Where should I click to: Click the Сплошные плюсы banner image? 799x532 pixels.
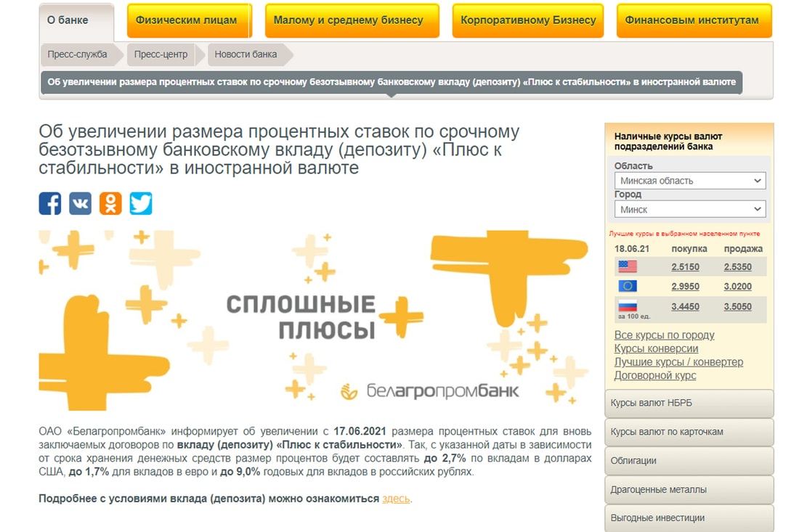[315, 320]
